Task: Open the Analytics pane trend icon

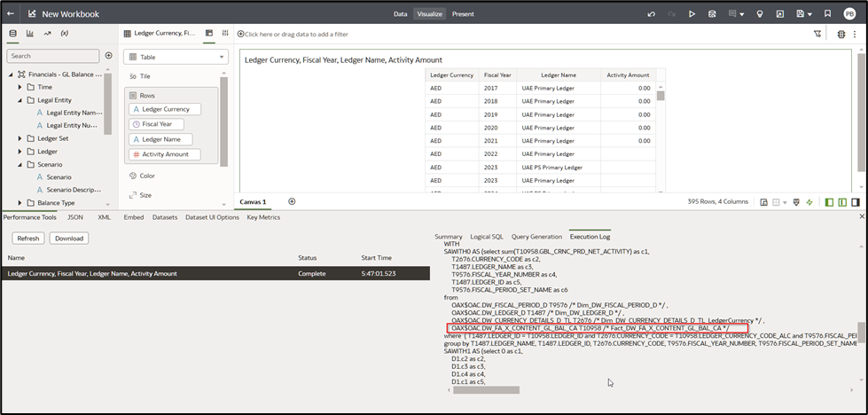Action: click(x=47, y=33)
